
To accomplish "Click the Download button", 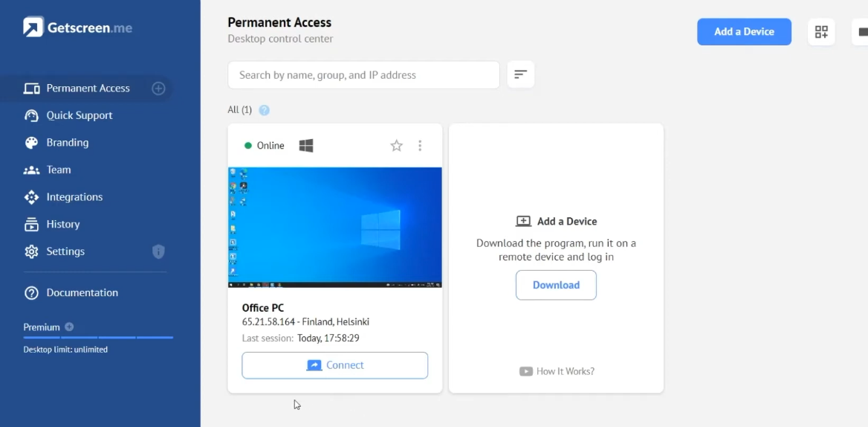I will 556,285.
